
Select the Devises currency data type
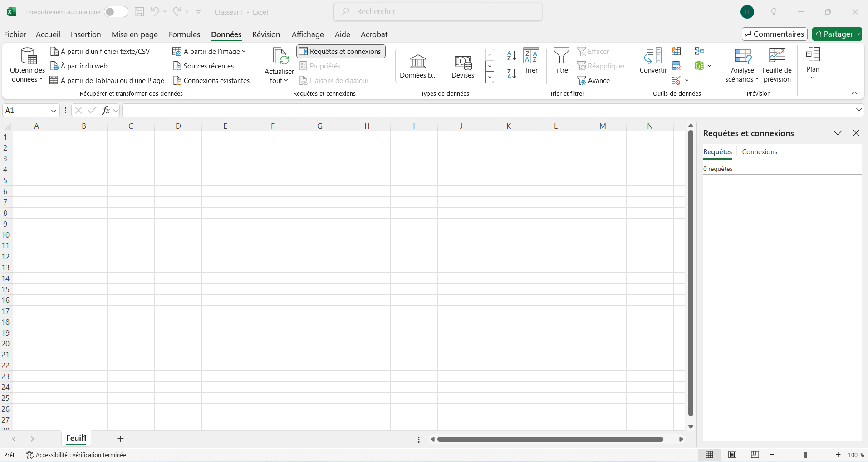click(x=463, y=66)
